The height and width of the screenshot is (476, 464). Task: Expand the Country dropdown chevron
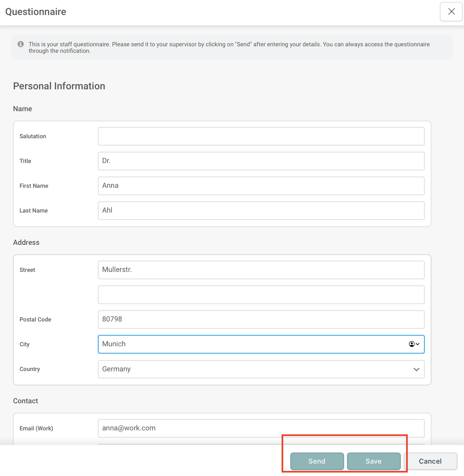tap(416, 369)
